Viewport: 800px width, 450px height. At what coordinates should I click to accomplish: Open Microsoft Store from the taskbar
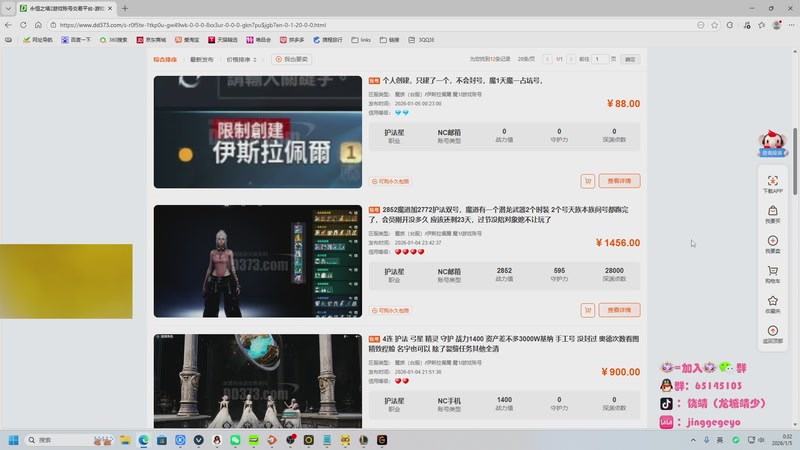162,440
